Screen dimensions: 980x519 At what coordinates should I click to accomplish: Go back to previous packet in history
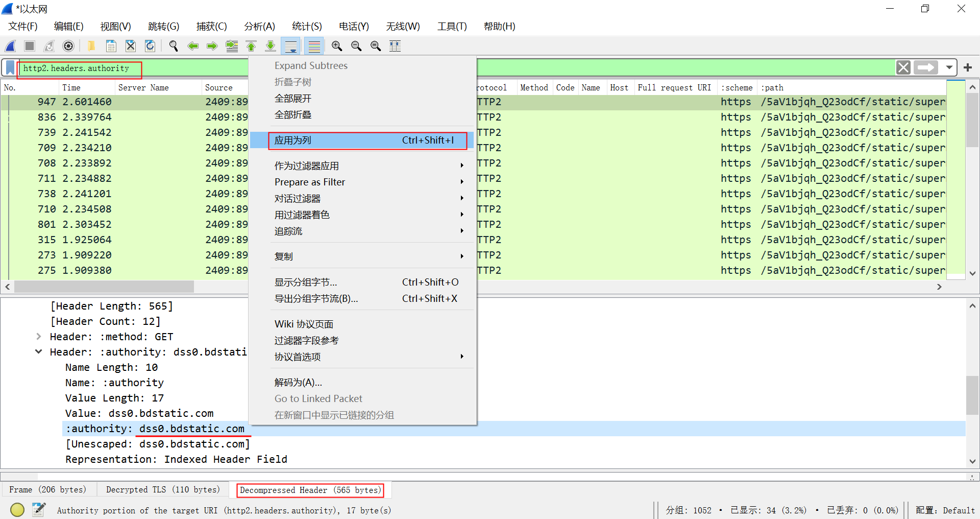[x=193, y=46]
